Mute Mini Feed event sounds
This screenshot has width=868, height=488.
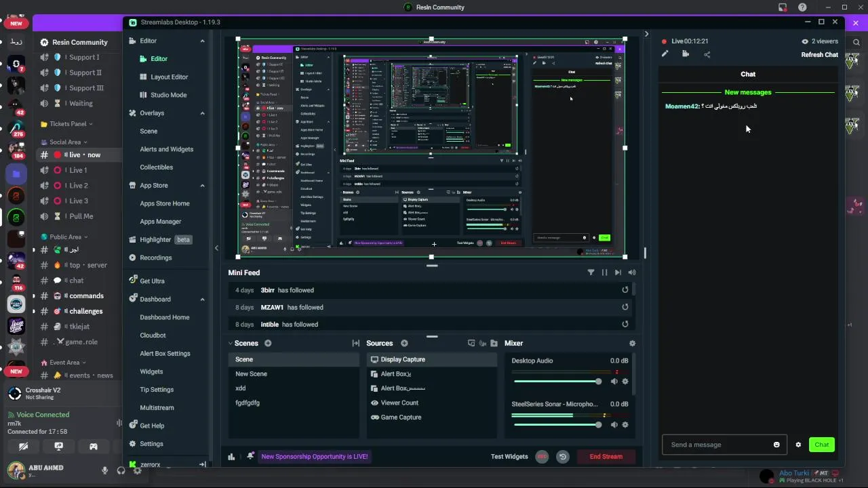[x=632, y=272]
